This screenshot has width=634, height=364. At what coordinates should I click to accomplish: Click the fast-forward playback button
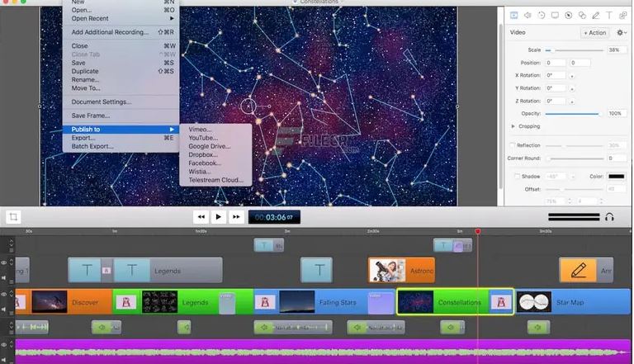pos(236,217)
